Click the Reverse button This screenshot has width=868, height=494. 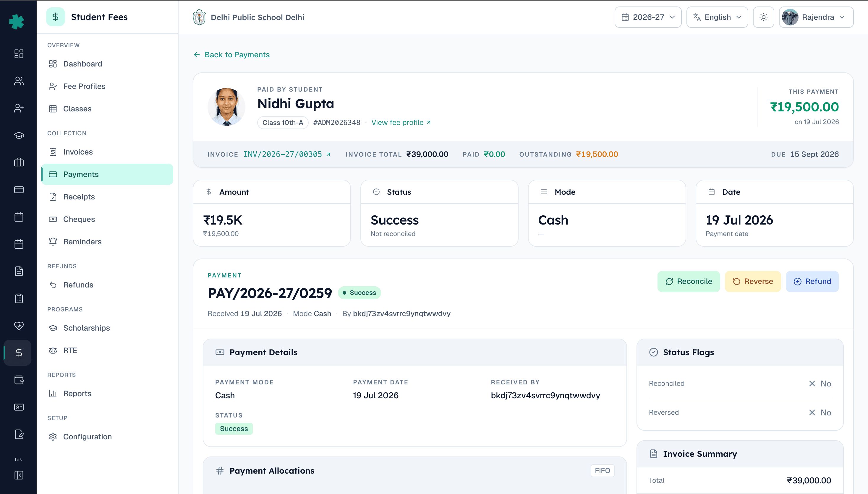tap(753, 281)
